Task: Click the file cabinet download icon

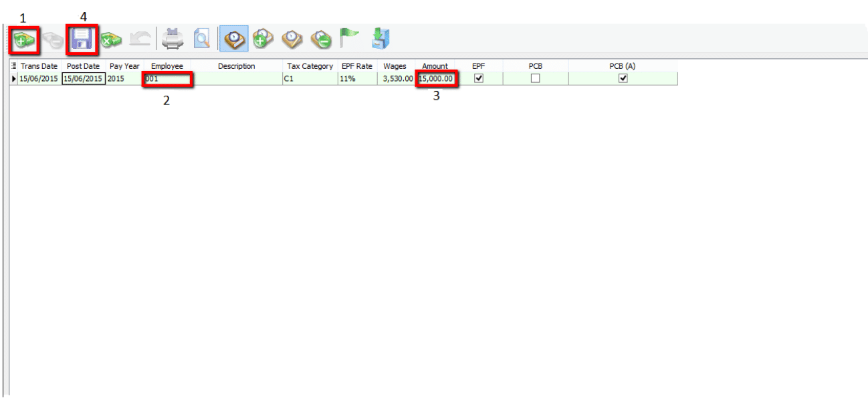Action: pyautogui.click(x=381, y=39)
